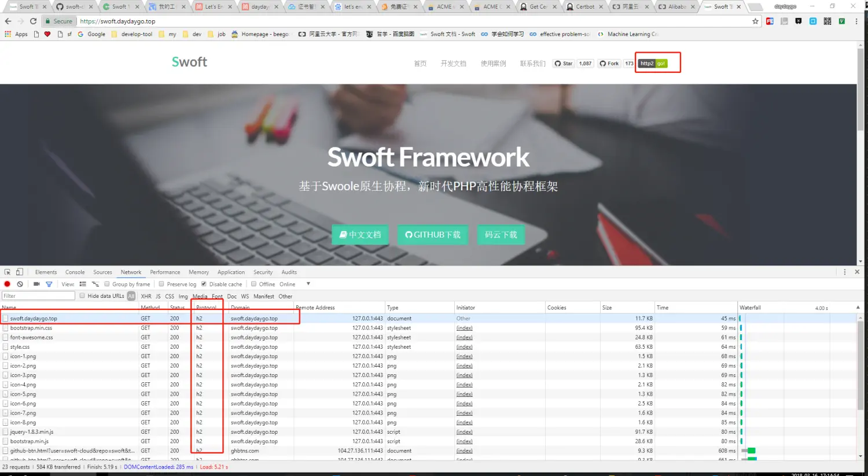Viewport: 868px width, 476px height.
Task: Click the QR code extension icon
Action: (827, 21)
